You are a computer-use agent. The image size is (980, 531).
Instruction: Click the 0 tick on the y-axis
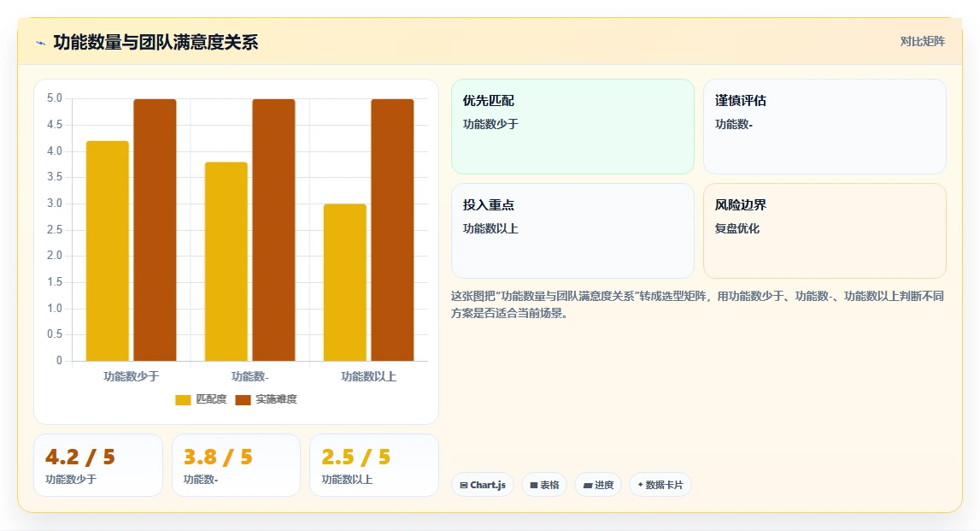coord(59,360)
